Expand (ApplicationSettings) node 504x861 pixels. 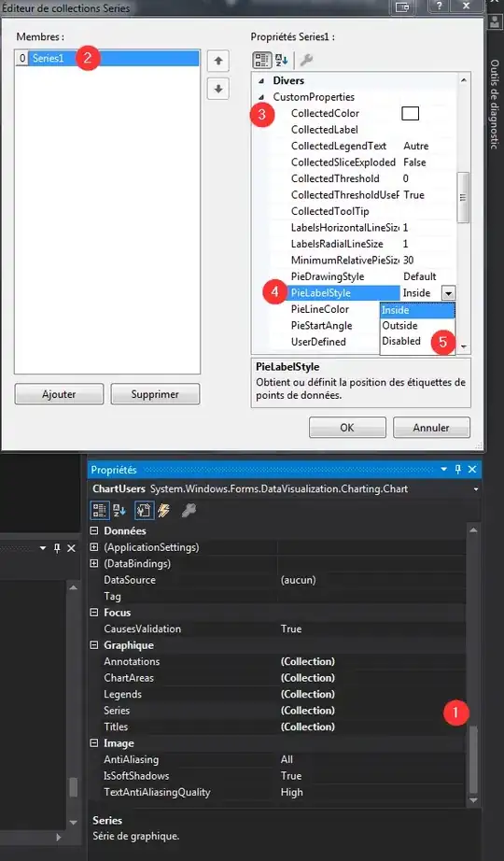point(94,547)
